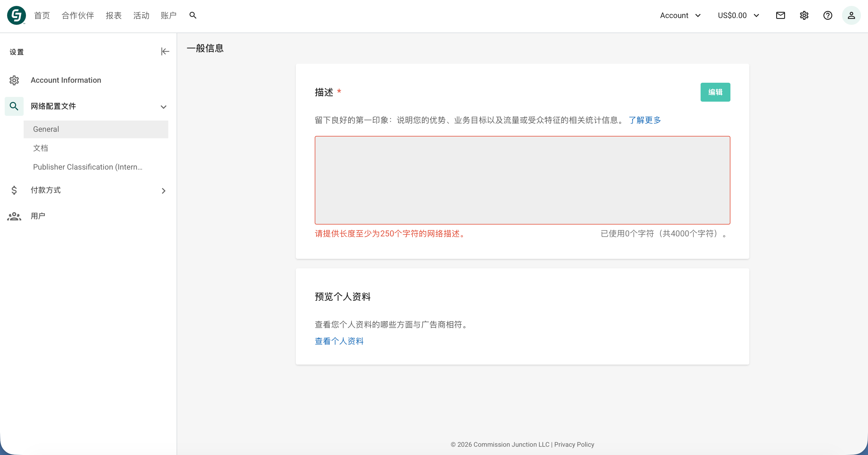Viewport: 868px width, 455px height.
Task: Collapse the 网络配置文件 section chevron
Action: click(x=164, y=107)
